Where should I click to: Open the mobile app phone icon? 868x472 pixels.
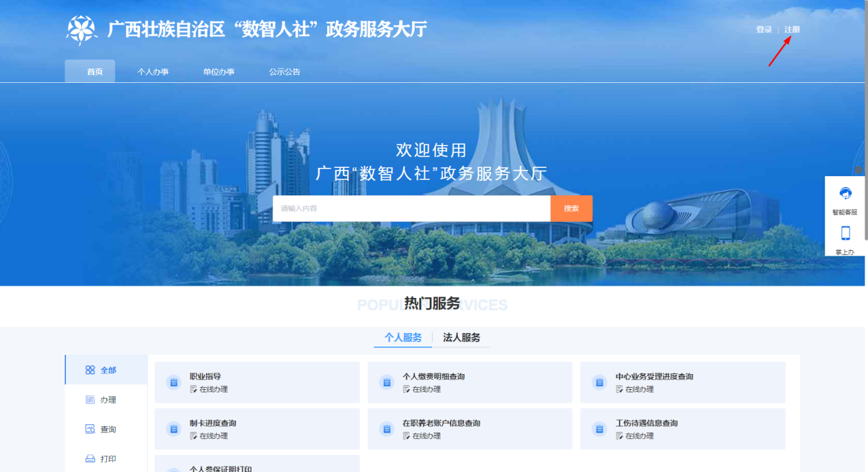click(x=845, y=233)
